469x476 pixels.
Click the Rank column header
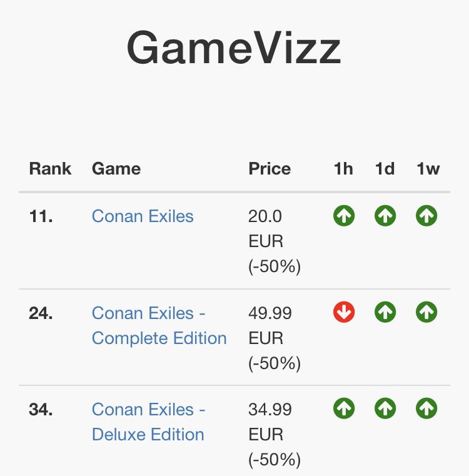coord(50,169)
